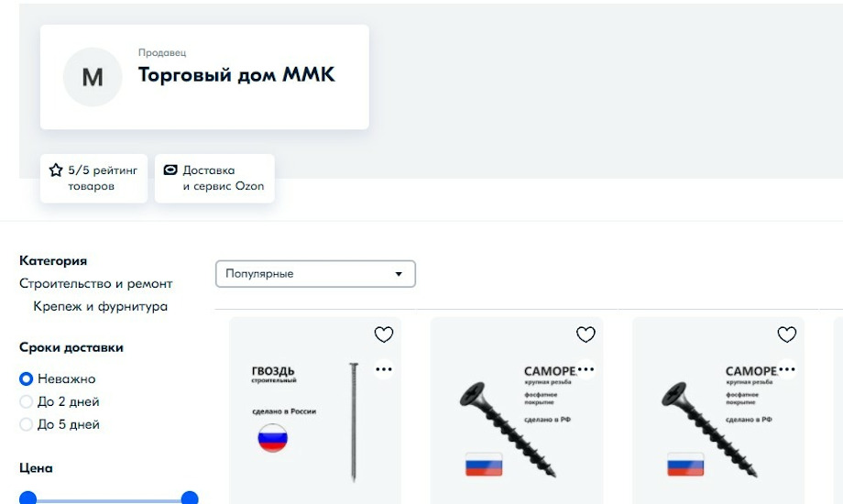Open more options on the nail product
The width and height of the screenshot is (843, 504).
click(384, 369)
